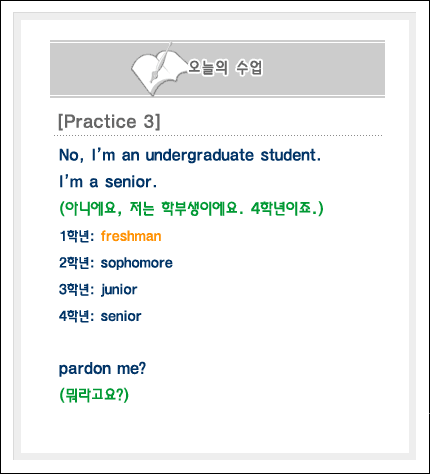Screen dimensions: 430x474
Task: Click the book and pen lesson icon
Action: click(x=158, y=69)
